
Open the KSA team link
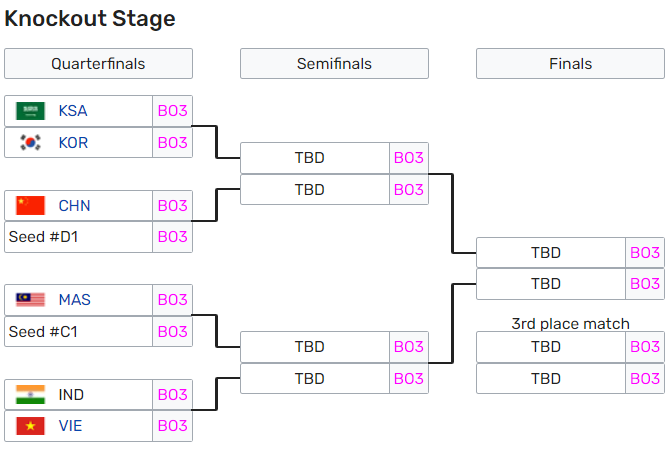point(73,111)
